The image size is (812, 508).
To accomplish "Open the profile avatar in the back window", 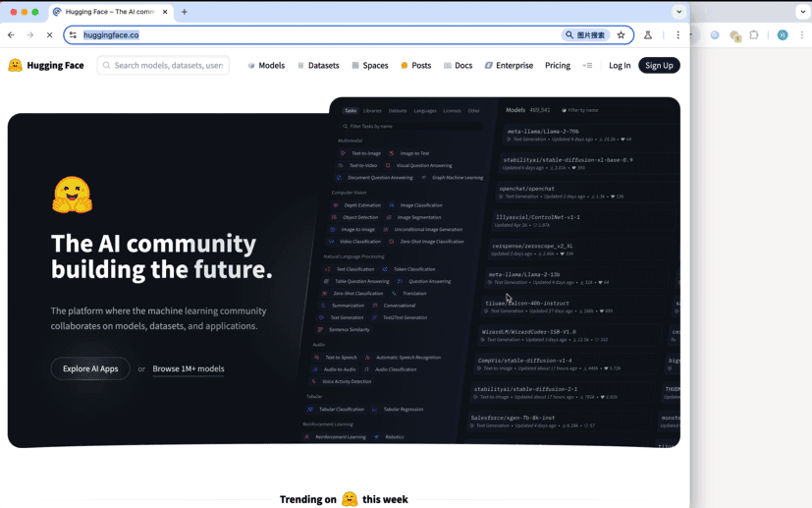I will 783,35.
